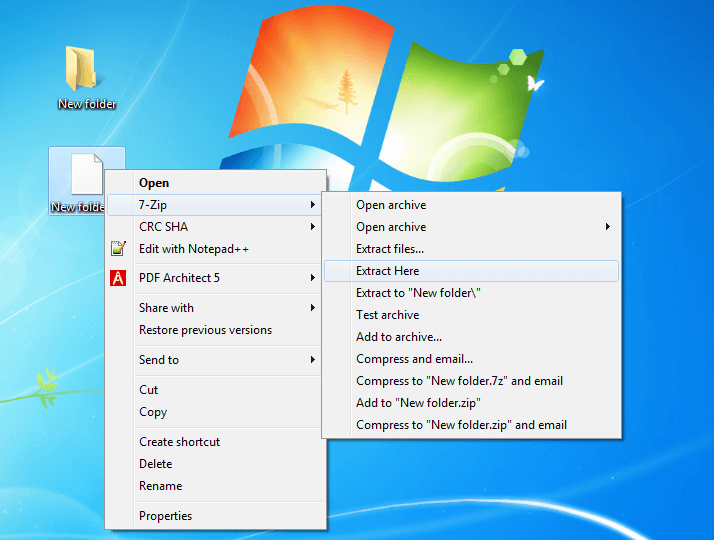Screen dimensions: 714x540
Task: Choose Extract Here in 7-Zip submenu
Action: tap(471, 271)
